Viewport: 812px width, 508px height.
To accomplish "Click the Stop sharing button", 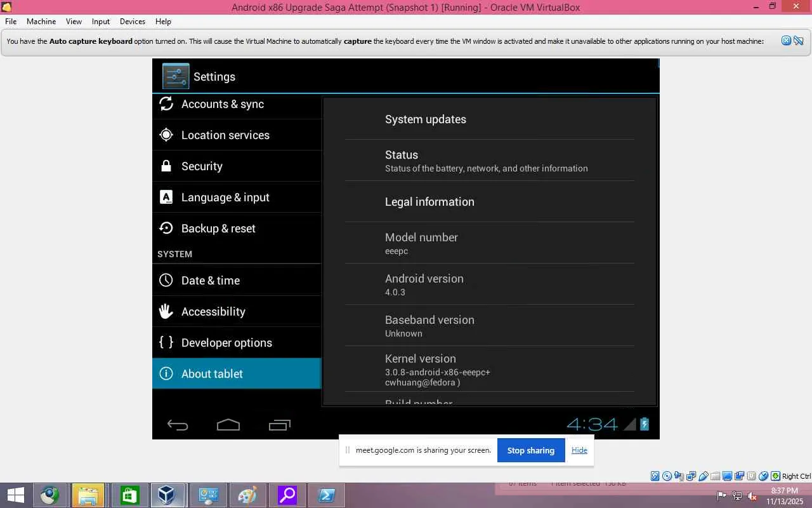I will pos(531,450).
